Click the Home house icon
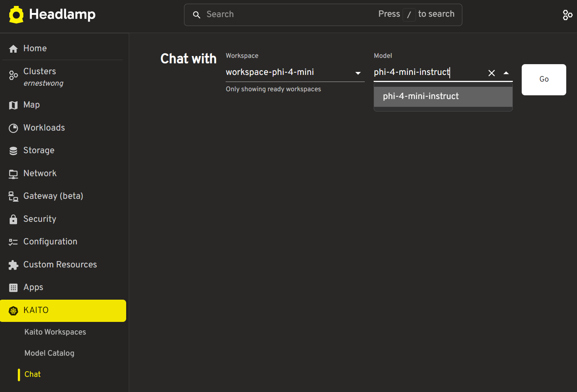This screenshot has width=577, height=392. coord(13,49)
